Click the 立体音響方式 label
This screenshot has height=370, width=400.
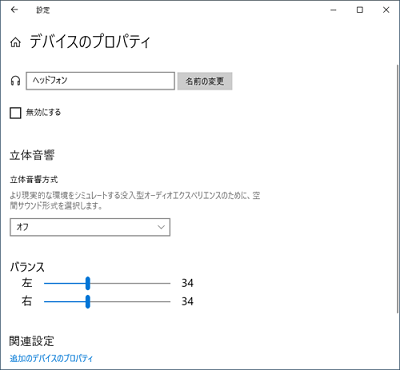point(34,180)
